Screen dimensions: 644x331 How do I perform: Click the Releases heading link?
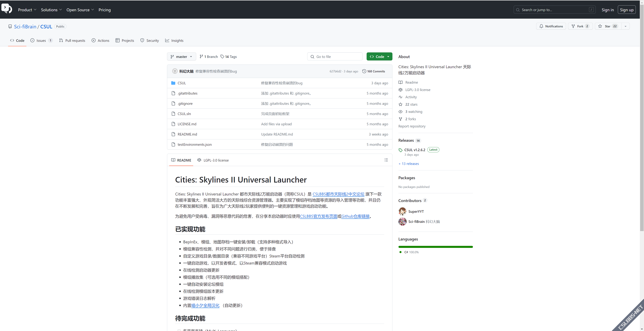point(406,140)
